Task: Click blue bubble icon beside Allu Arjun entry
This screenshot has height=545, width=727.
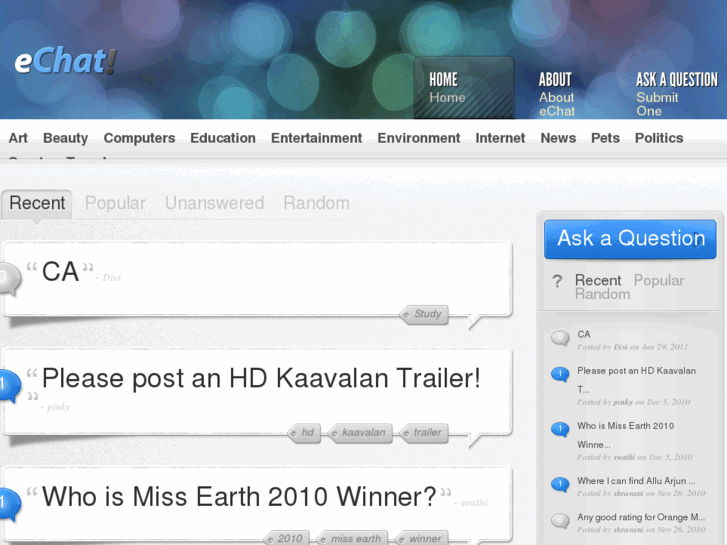Action: point(560,485)
